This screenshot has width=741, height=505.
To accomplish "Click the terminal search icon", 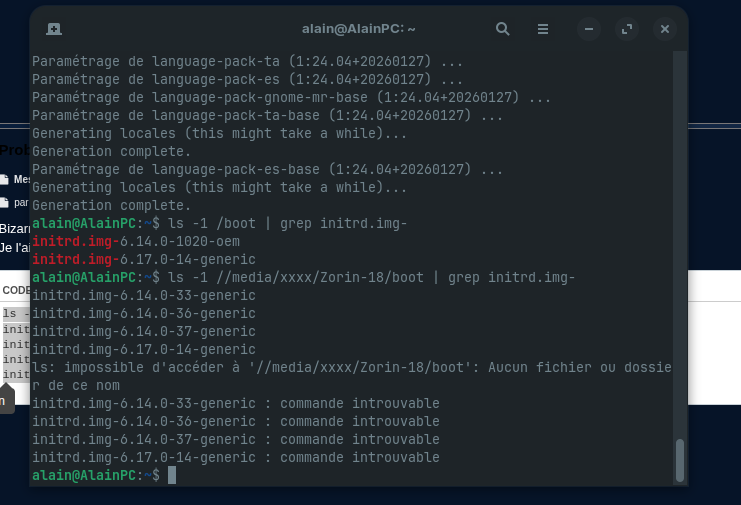I will (503, 29).
